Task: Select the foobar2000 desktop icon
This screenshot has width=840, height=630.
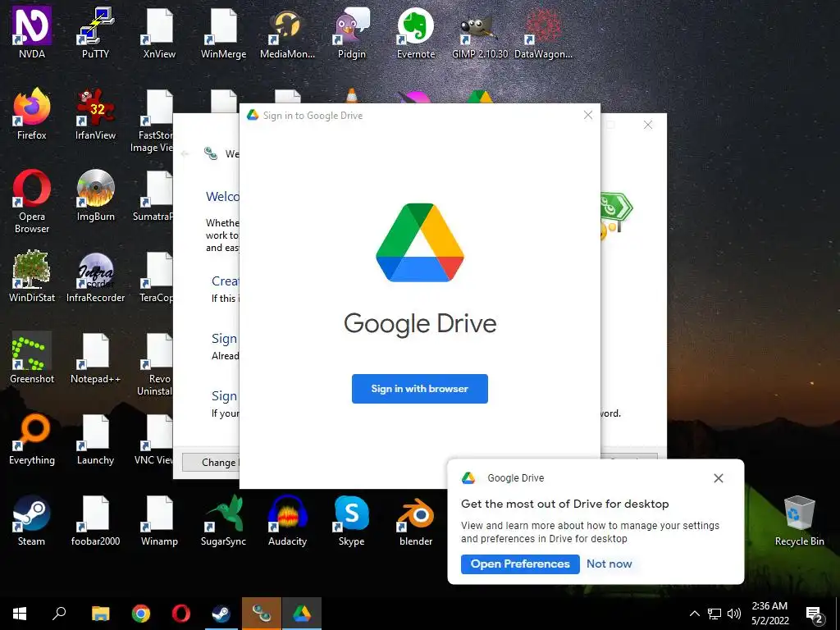Action: (x=95, y=521)
